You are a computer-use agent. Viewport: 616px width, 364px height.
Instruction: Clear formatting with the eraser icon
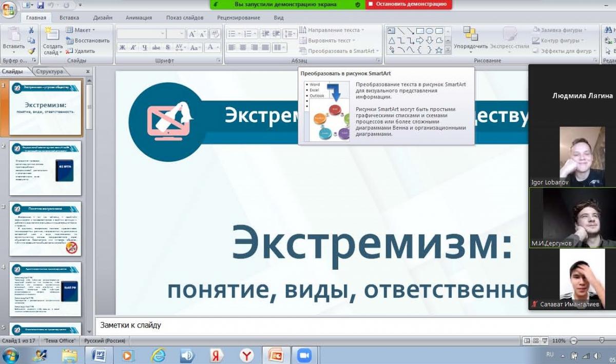click(215, 34)
